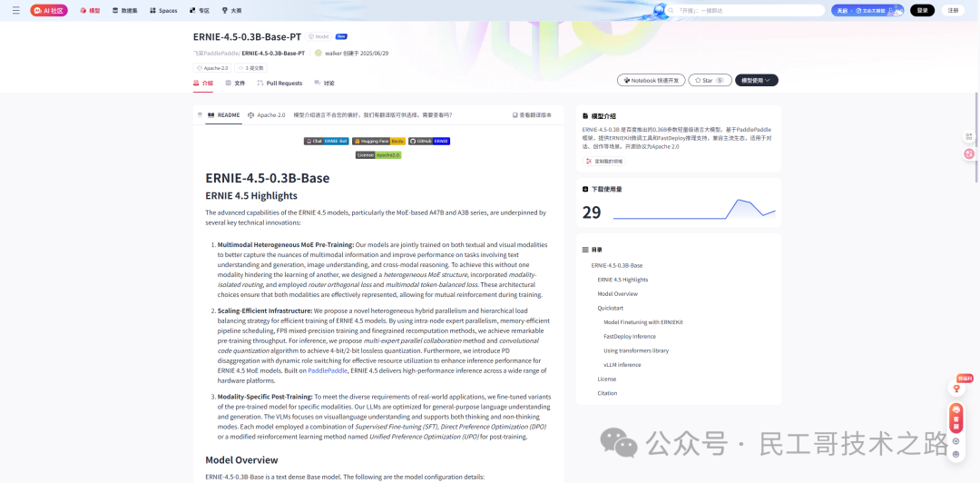Image resolution: width=980 pixels, height=483 pixels.
Task: Click the walker author avatar
Action: 318,54
